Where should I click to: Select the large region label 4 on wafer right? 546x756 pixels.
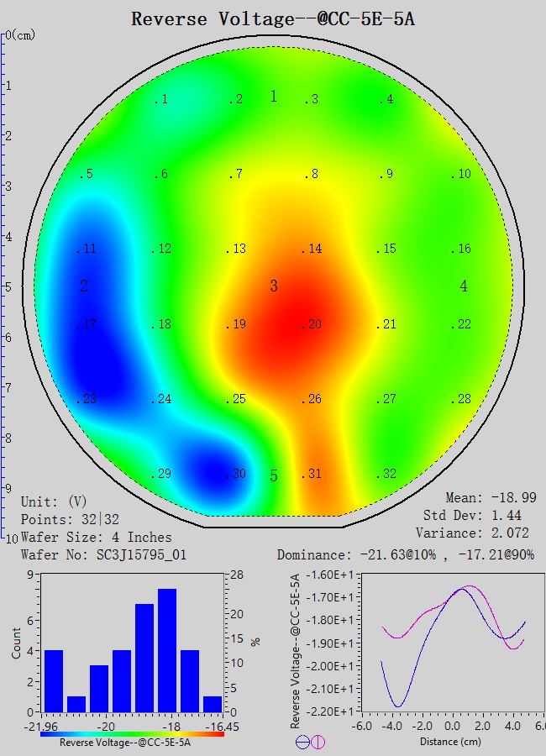pos(464,287)
